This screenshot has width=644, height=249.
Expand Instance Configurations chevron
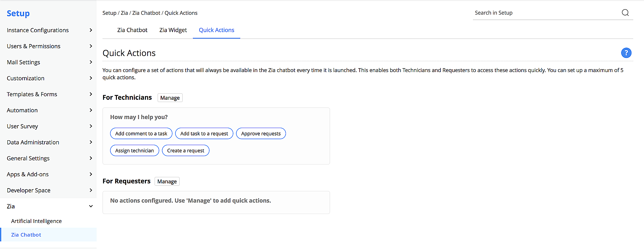[91, 30]
